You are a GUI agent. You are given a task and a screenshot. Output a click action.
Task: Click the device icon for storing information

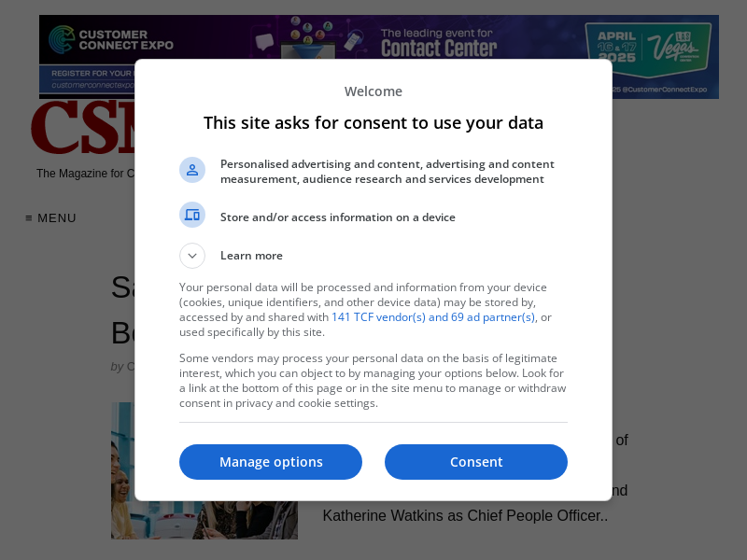click(x=192, y=216)
